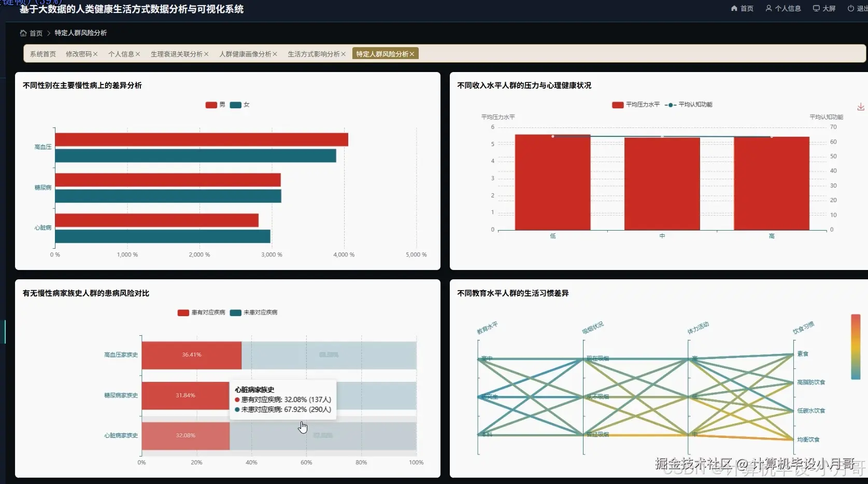Switch to the 生活方式影响分析 tab
Viewport: 868px width, 484px height.
pos(314,54)
